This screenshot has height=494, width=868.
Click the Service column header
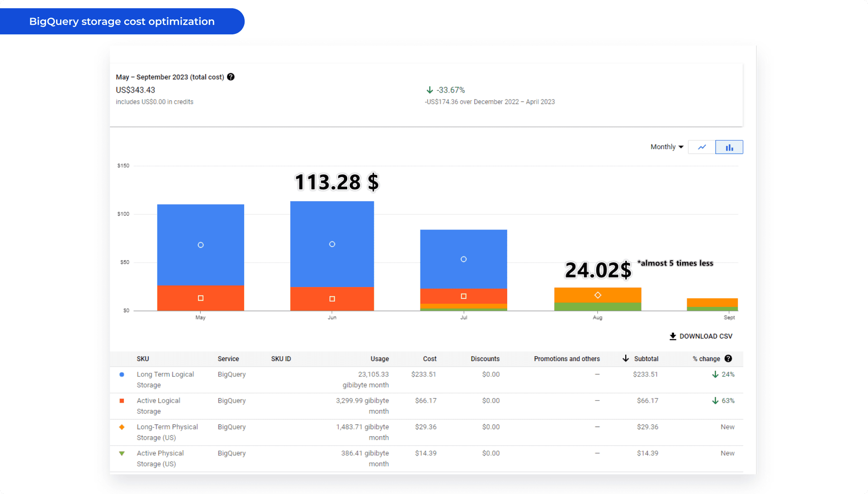click(x=228, y=359)
